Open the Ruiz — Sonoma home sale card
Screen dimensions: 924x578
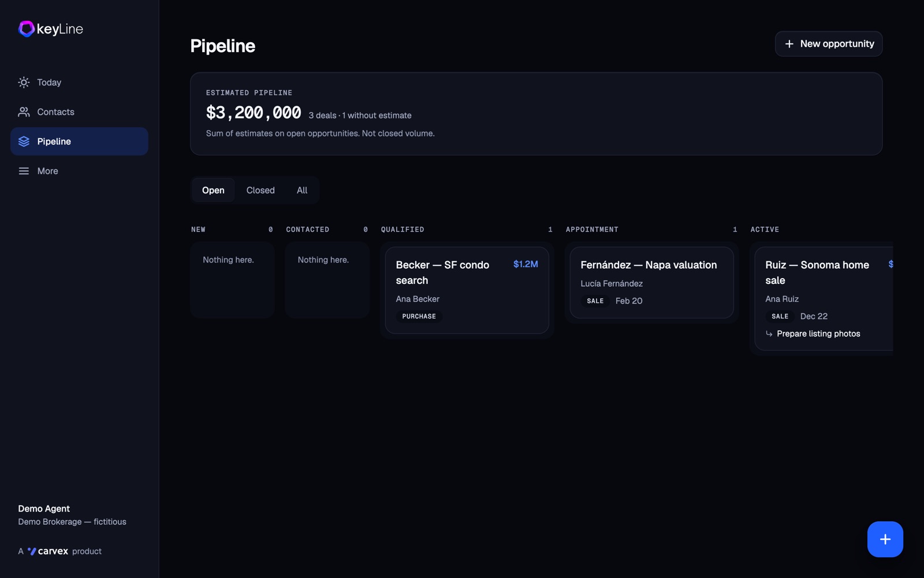coord(824,298)
